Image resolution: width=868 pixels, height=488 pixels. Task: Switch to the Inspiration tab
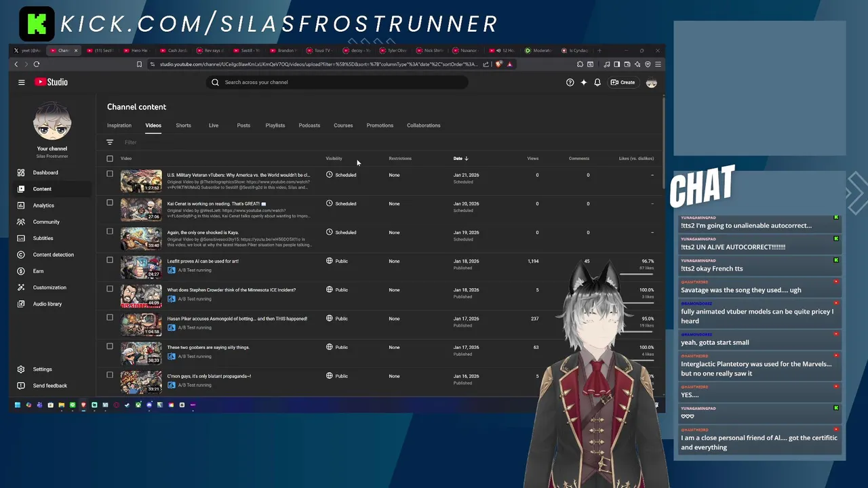[x=119, y=125]
